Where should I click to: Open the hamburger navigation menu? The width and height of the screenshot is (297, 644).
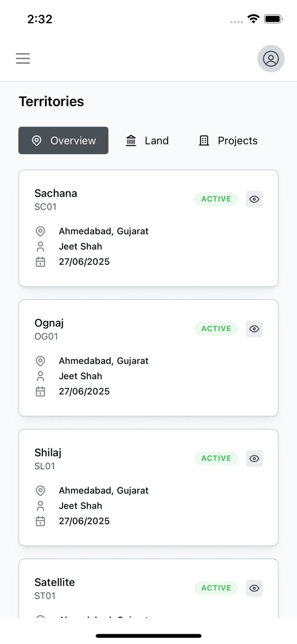23,59
